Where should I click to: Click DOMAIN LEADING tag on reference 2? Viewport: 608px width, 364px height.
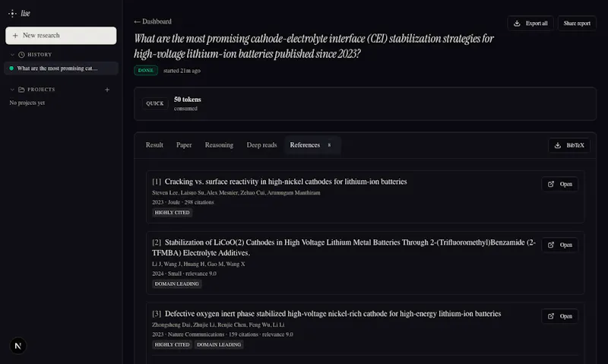(x=177, y=283)
